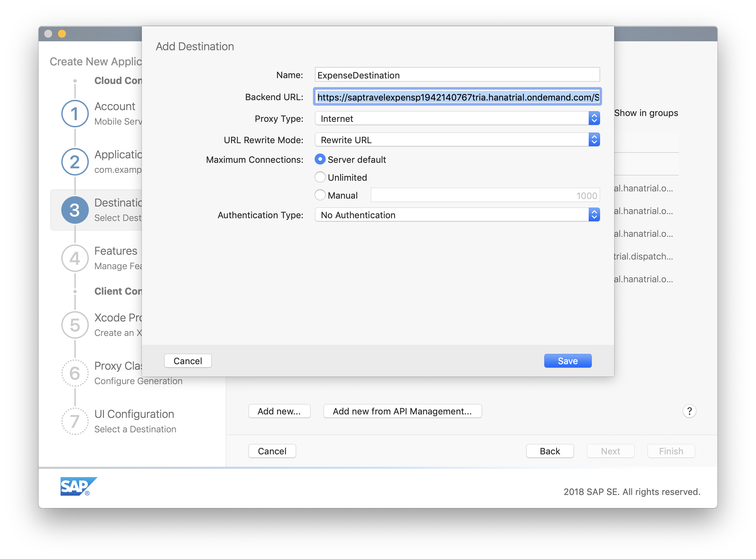Click the step 7 UI Configuration circle icon
The width and height of the screenshot is (756, 559).
pyautogui.click(x=75, y=421)
